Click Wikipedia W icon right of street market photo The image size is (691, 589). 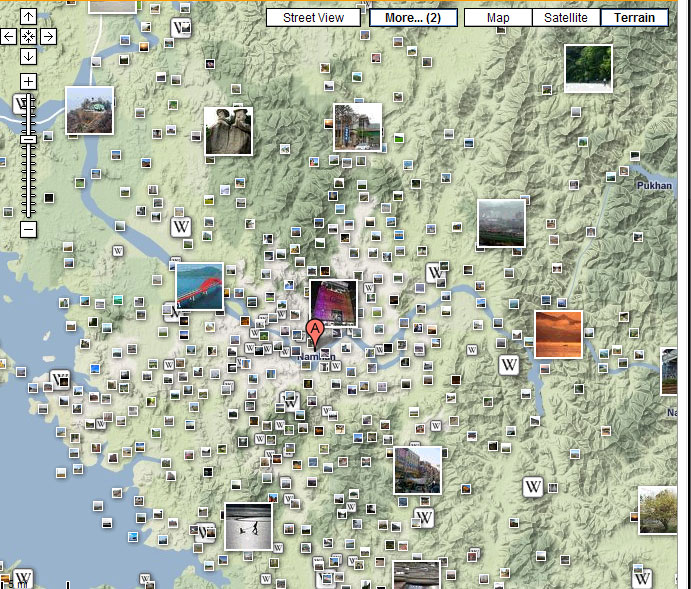pos(532,487)
